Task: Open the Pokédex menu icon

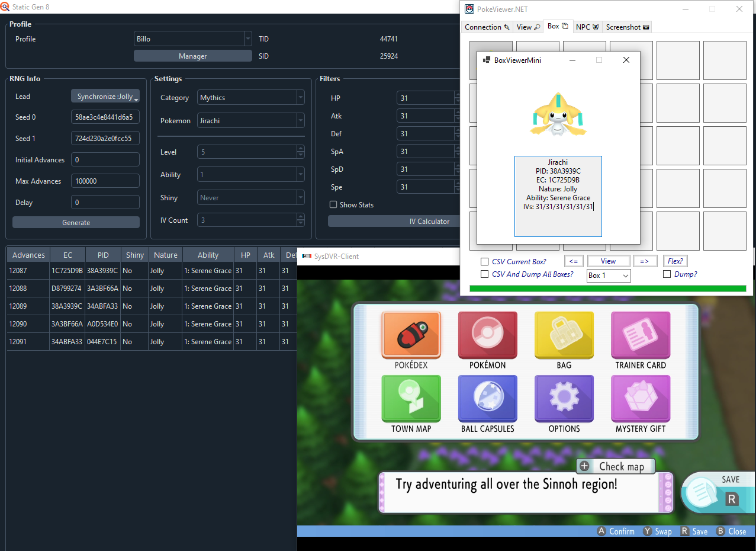Action: coord(411,335)
